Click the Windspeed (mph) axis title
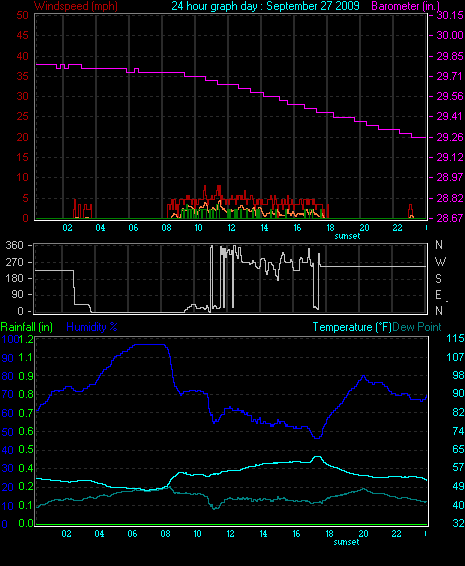This screenshot has height=566, width=465. tap(76, 6)
